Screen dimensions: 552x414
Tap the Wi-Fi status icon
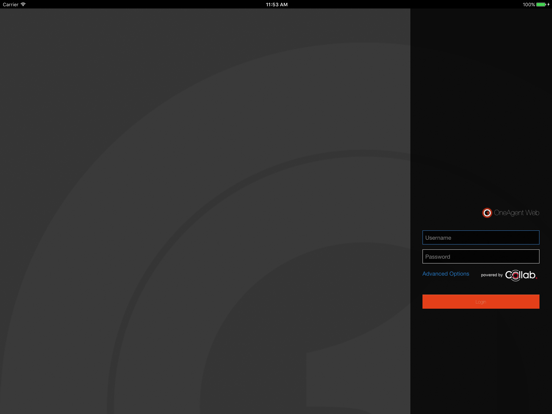pos(23,4)
